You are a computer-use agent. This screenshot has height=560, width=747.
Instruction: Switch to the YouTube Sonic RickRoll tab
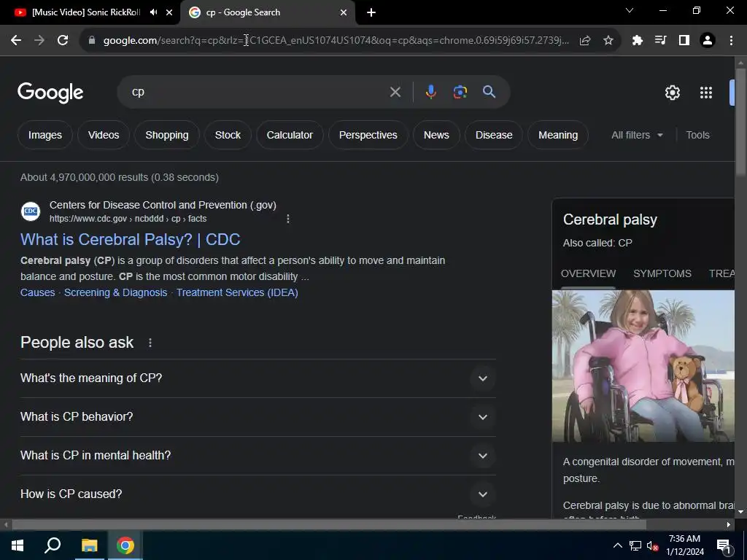[86, 12]
